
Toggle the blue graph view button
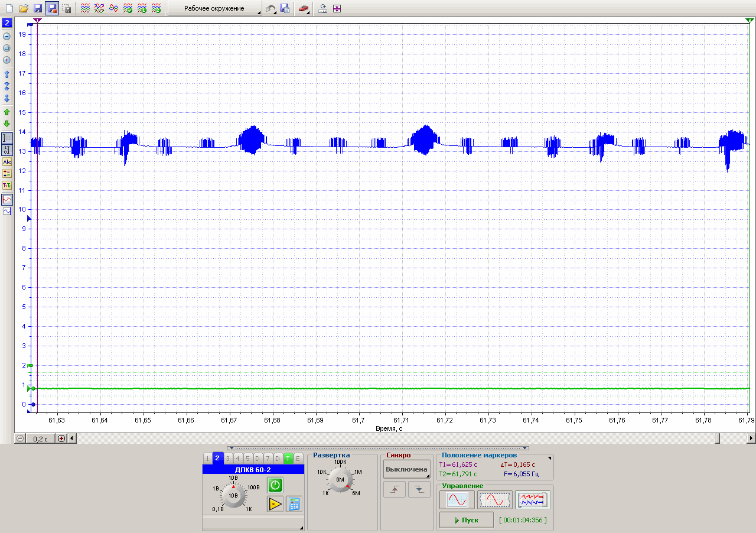coord(7,211)
